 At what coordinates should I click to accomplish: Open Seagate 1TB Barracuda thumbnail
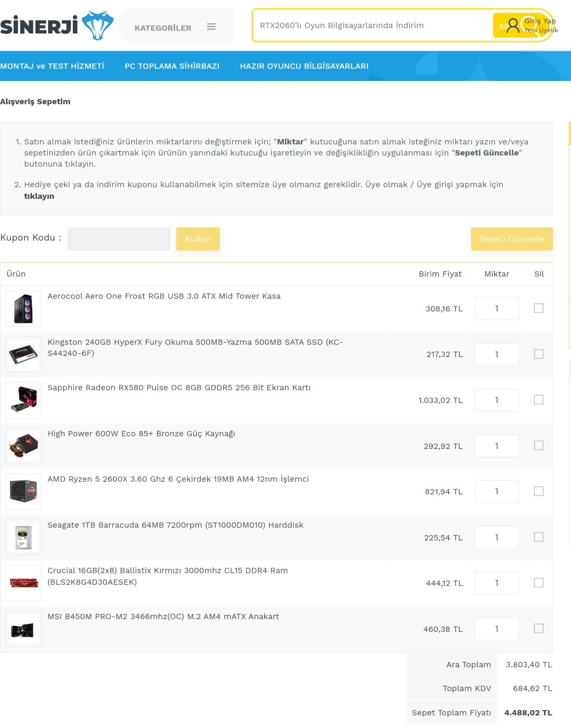pyautogui.click(x=23, y=538)
